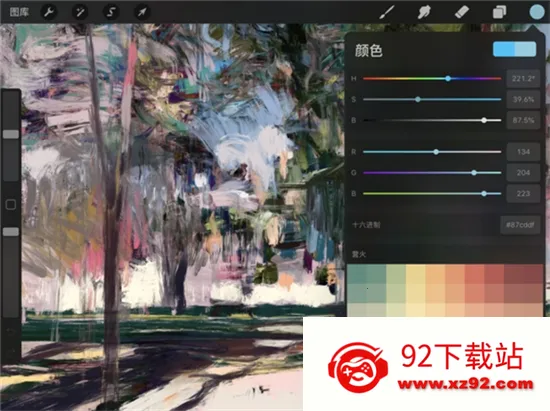Edit the green value 204 field

[523, 173]
